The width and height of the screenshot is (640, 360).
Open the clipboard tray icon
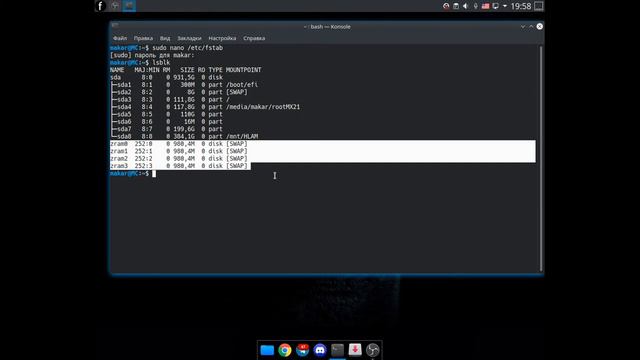456,6
